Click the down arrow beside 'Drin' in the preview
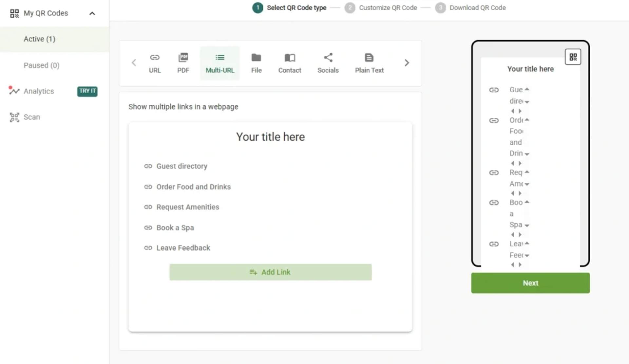 click(x=527, y=154)
